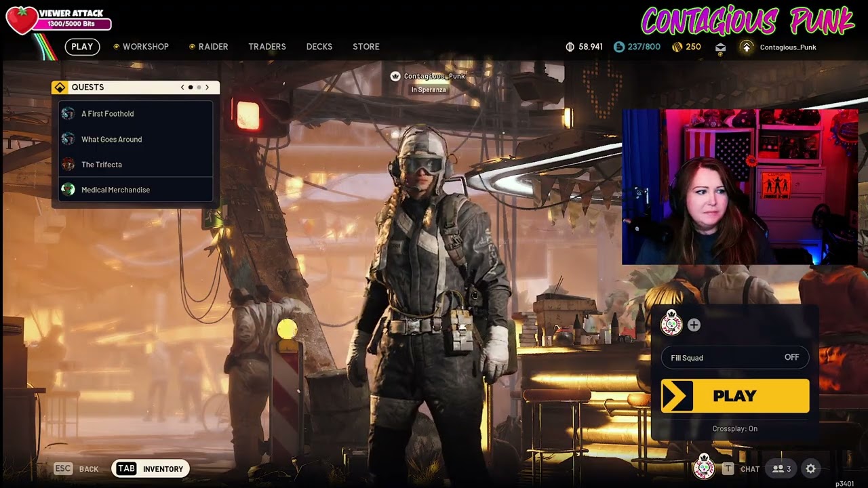Image resolution: width=868 pixels, height=488 pixels.
Task: Open the Chat button
Action: [750, 469]
